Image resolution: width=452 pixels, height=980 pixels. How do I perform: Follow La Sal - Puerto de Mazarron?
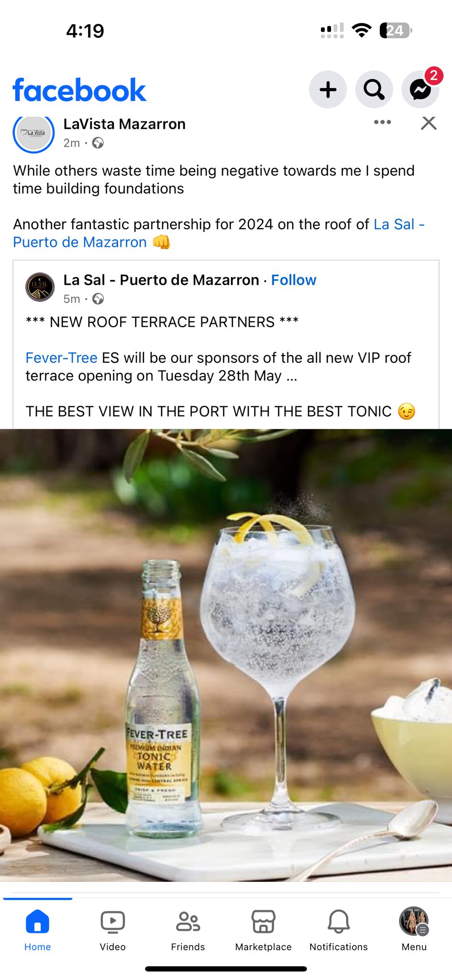(x=294, y=280)
